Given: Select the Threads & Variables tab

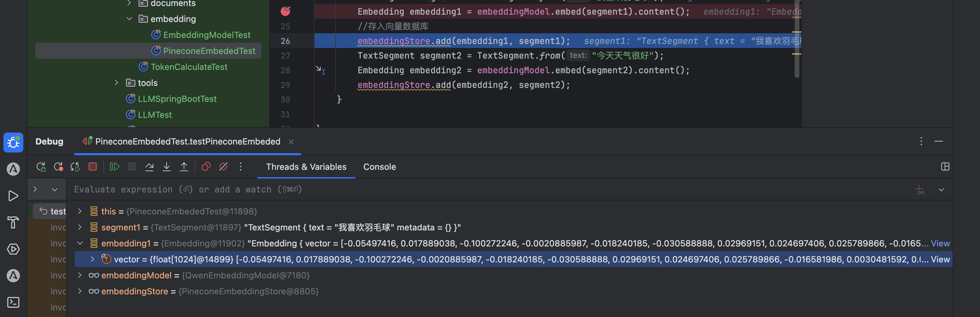Looking at the screenshot, I should 306,167.
